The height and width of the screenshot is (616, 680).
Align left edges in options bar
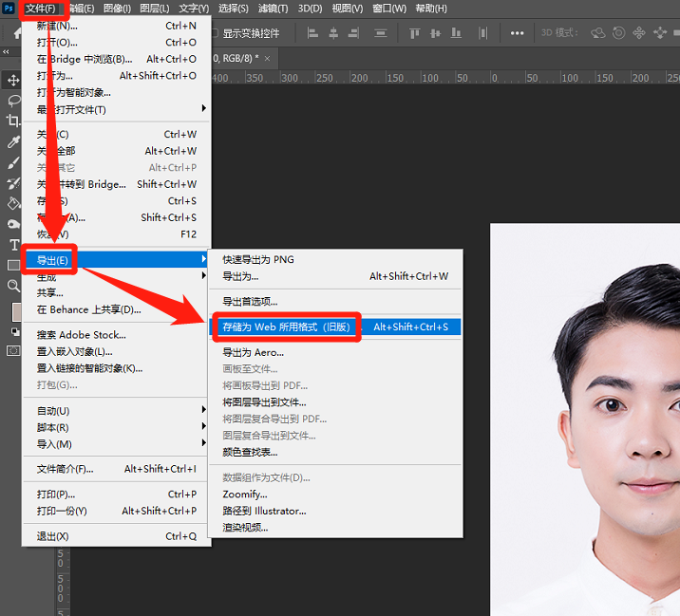[312, 33]
